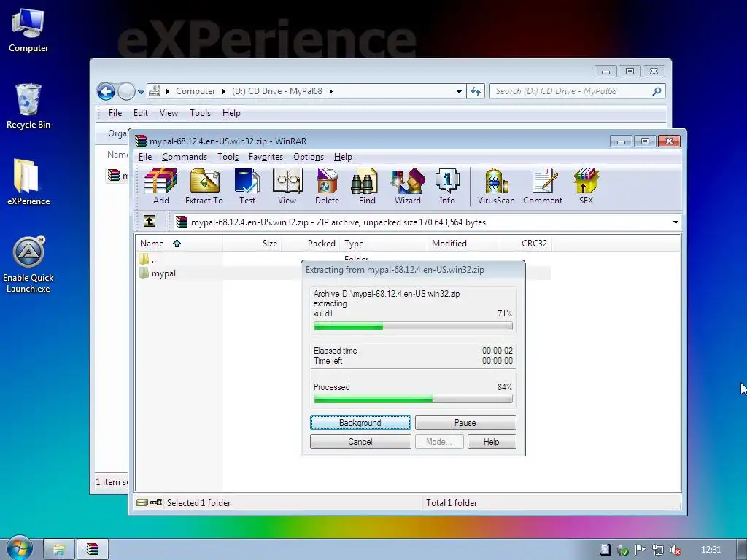This screenshot has width=747, height=560.
Task: Open the Computer desktop icon
Action: point(28,29)
